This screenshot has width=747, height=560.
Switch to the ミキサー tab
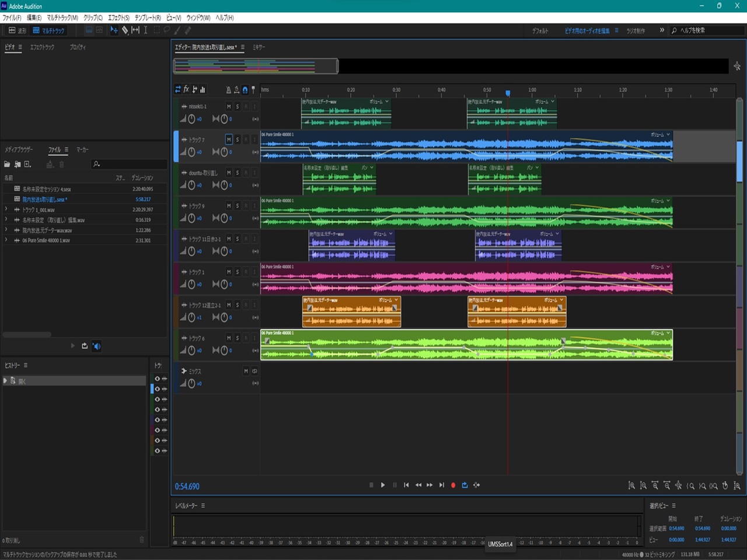pyautogui.click(x=259, y=47)
